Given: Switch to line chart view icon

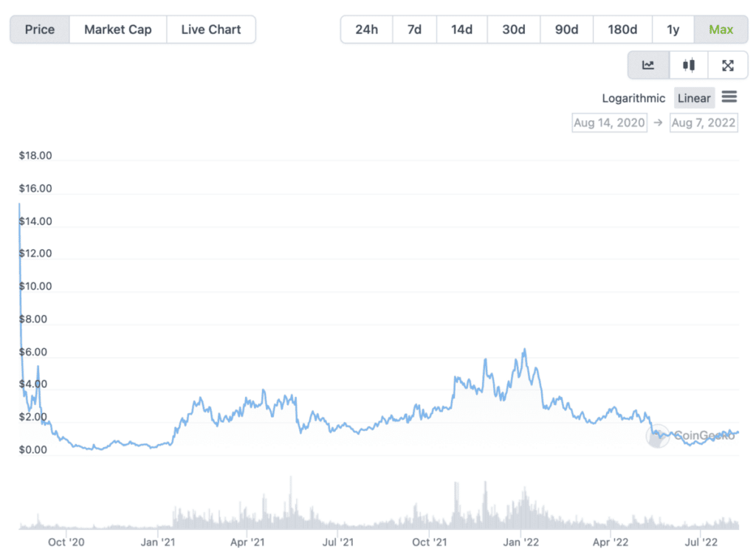Looking at the screenshot, I should click(648, 66).
